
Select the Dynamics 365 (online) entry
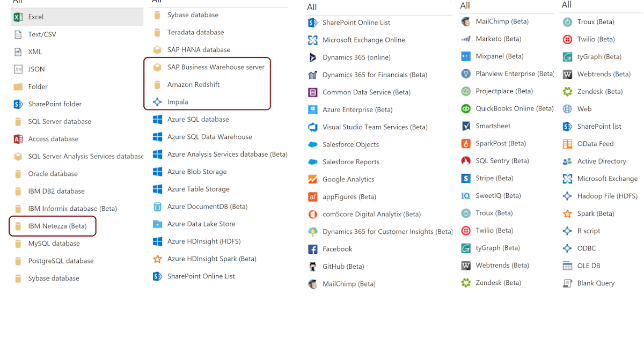point(354,57)
